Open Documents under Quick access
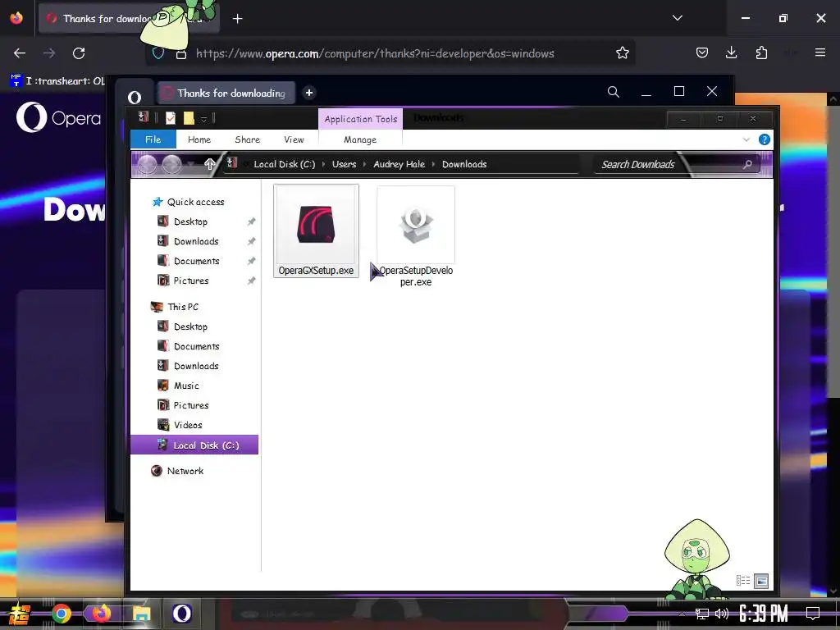Image resolution: width=840 pixels, height=630 pixels. pyautogui.click(x=189, y=261)
